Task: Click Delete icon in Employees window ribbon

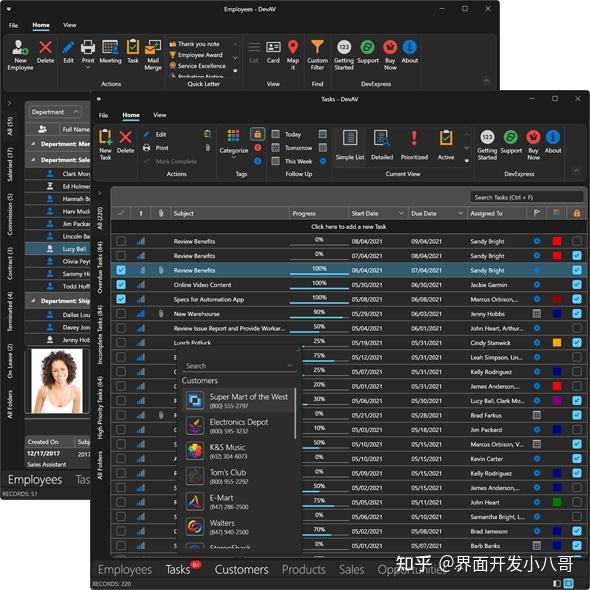Action: tap(46, 48)
